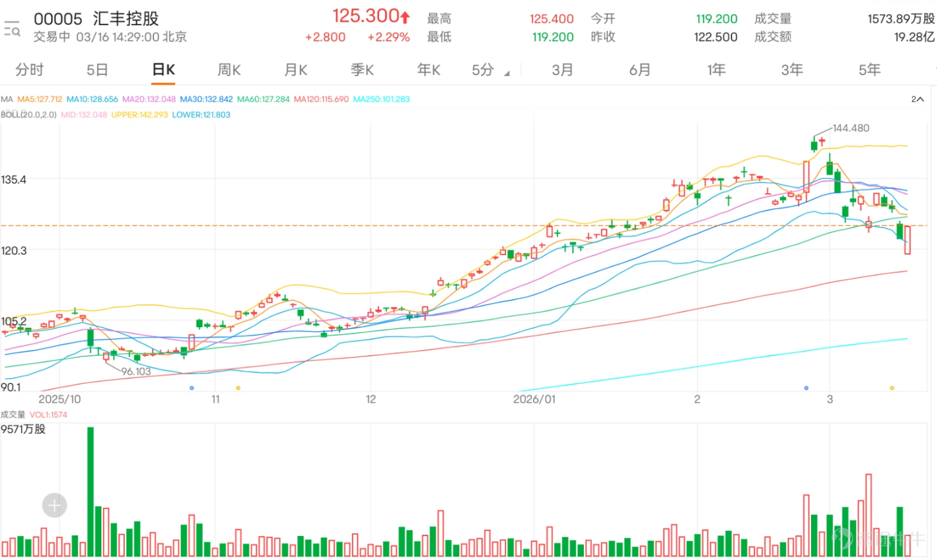The height and width of the screenshot is (560, 937).
Task: Click the 2025/10 date axis label
Action: 59,399
